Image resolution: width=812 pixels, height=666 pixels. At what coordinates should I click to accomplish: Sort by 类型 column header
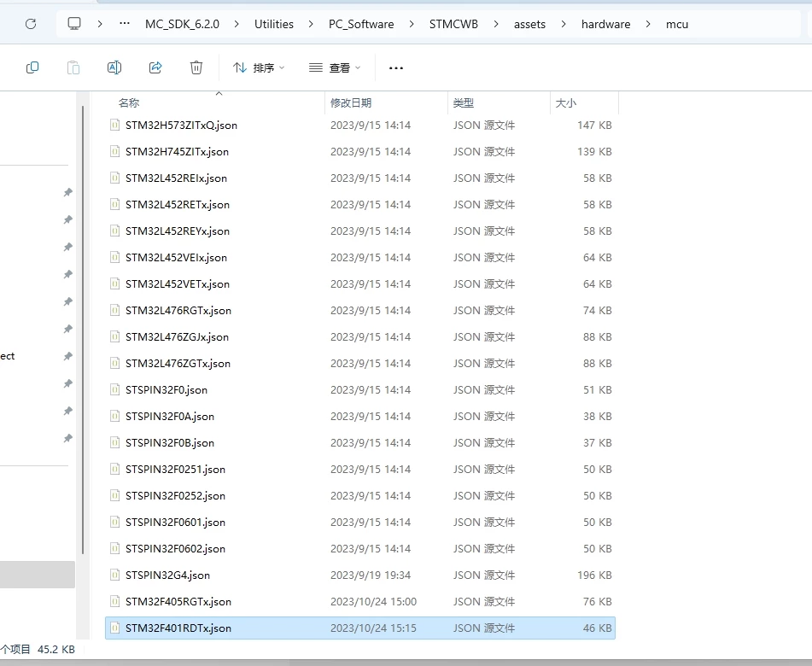(x=464, y=103)
